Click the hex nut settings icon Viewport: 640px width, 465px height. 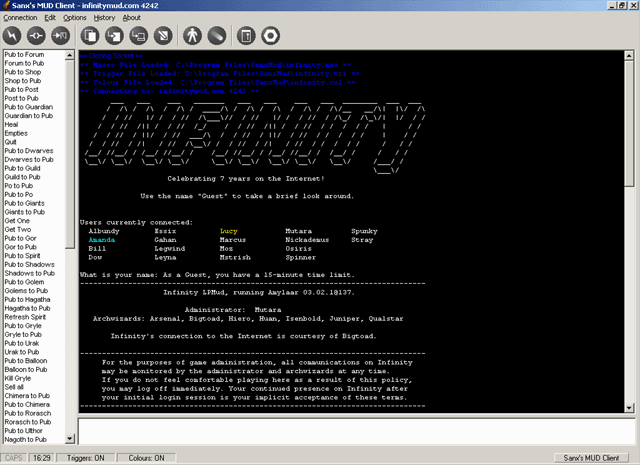(x=271, y=36)
